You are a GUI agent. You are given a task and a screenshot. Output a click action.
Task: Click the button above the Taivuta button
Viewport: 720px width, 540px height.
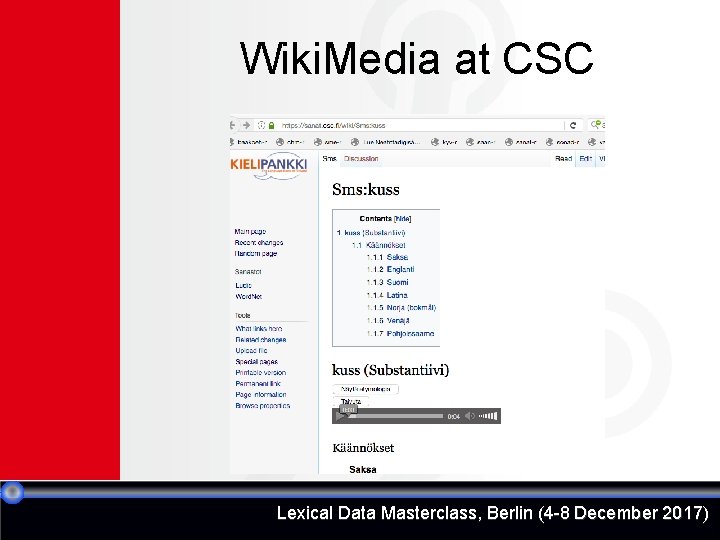coord(366,389)
